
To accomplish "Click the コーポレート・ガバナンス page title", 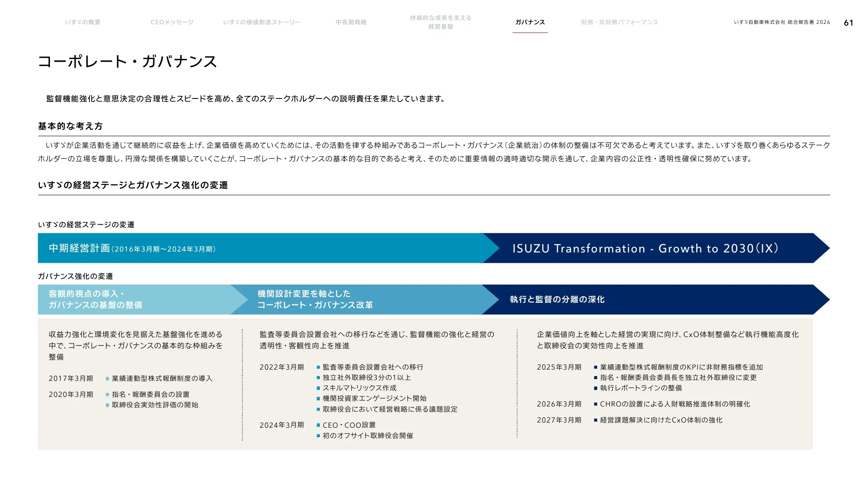I will pyautogui.click(x=127, y=62).
